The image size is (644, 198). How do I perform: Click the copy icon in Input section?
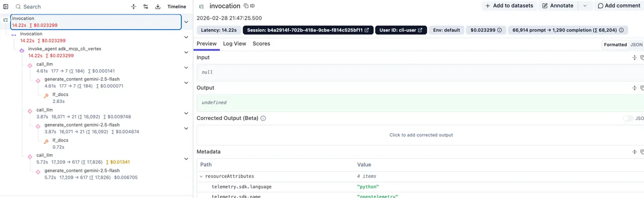pos(642,57)
